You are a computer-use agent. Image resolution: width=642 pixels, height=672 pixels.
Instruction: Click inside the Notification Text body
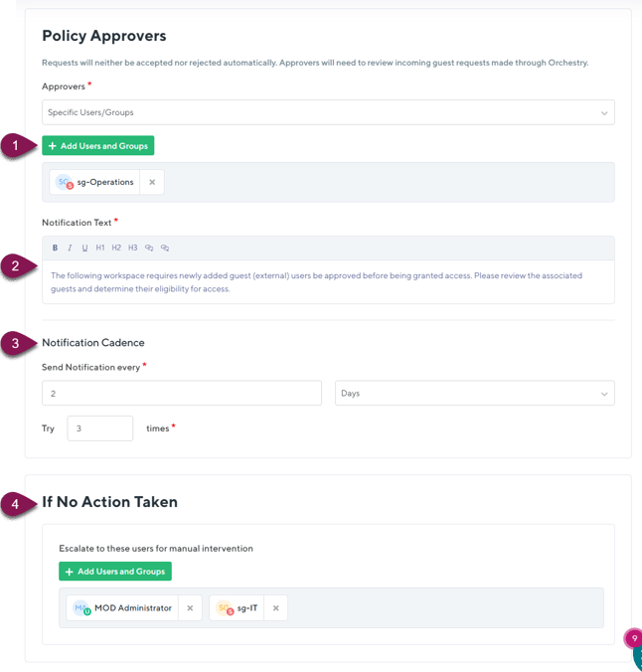pyautogui.click(x=328, y=282)
